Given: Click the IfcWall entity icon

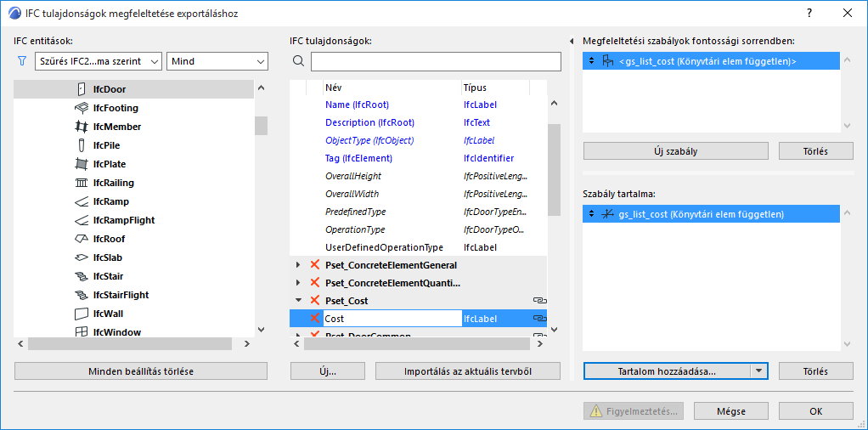Looking at the screenshot, I should [82, 314].
